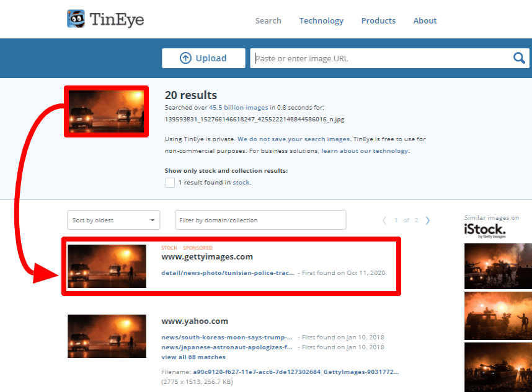The height and width of the screenshot is (392, 532).
Task: Go to previous results page chevron
Action: [384, 220]
